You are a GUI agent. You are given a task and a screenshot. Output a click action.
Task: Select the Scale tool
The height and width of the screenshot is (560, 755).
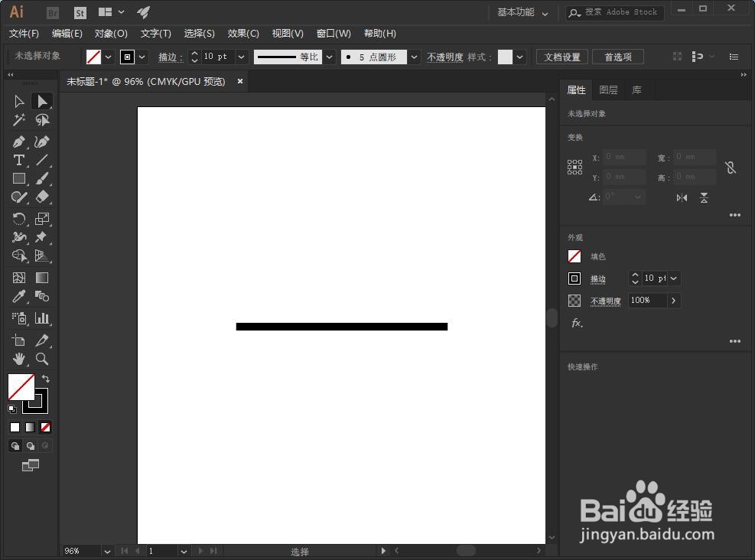point(42,219)
